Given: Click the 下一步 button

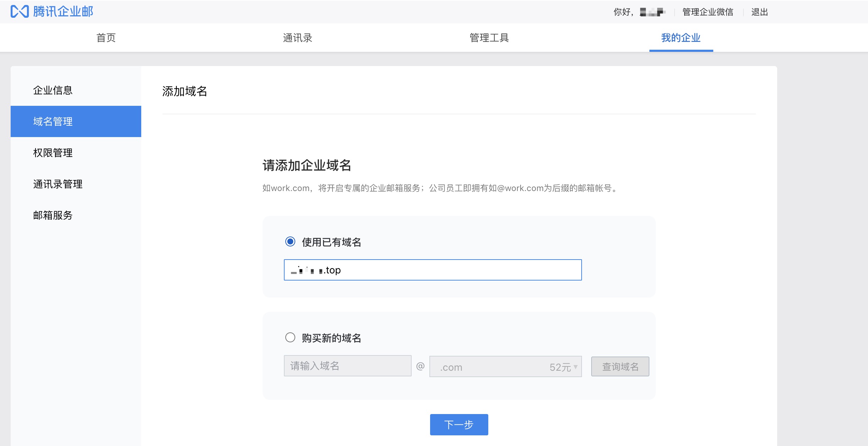Looking at the screenshot, I should (x=459, y=424).
